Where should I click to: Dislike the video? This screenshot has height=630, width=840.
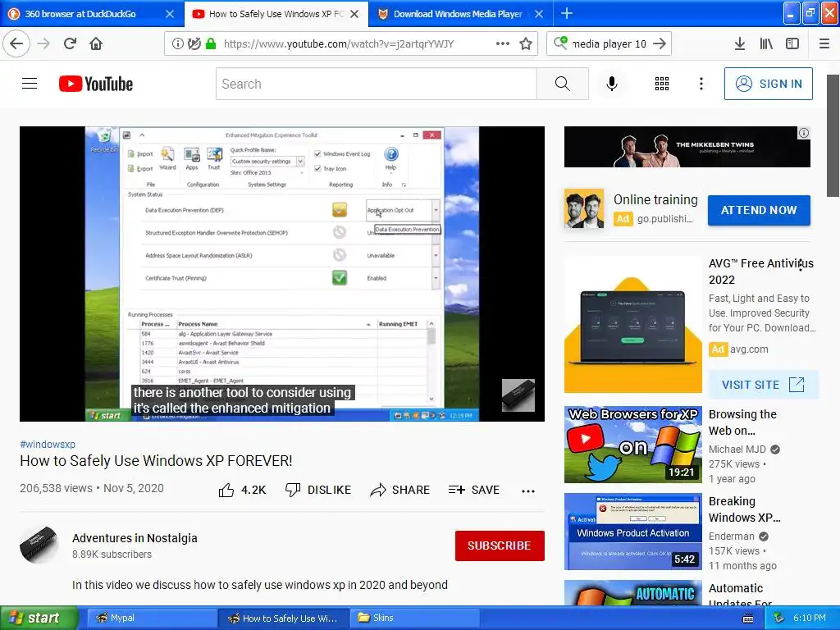click(x=318, y=490)
